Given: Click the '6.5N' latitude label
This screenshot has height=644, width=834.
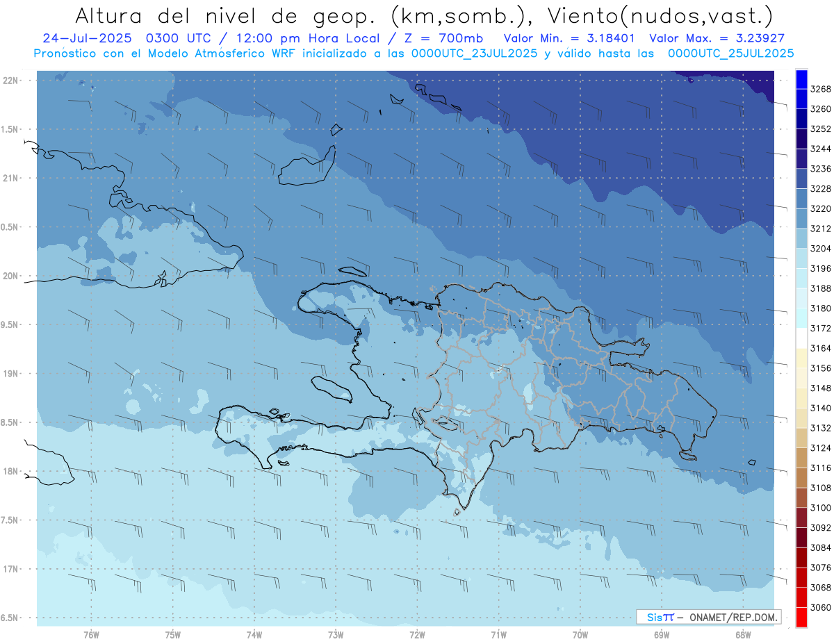Looking at the screenshot, I should click(x=10, y=618).
